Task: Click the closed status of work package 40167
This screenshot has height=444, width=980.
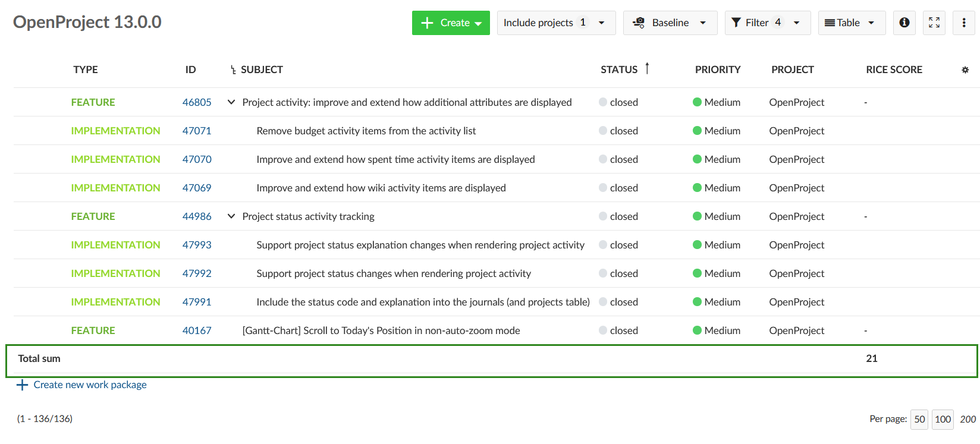Action: point(623,330)
